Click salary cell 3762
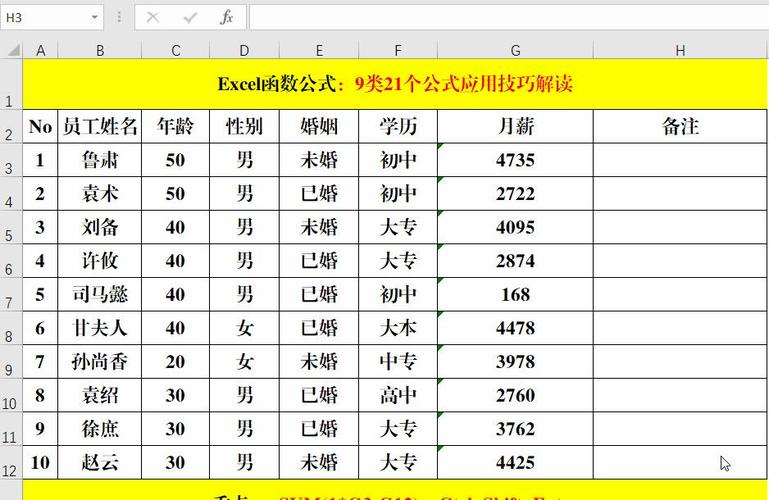Viewport: 769px width, 500px height. click(x=515, y=429)
